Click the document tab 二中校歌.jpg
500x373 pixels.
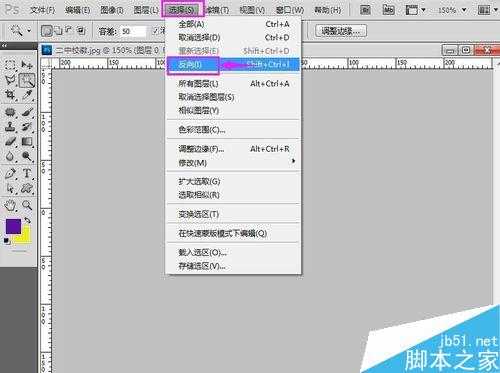tap(103, 51)
